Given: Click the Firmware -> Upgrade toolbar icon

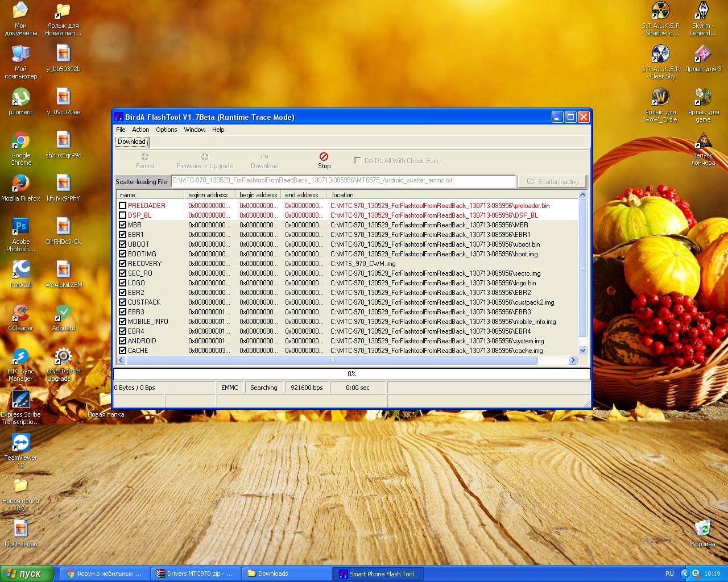Looking at the screenshot, I should (205, 157).
